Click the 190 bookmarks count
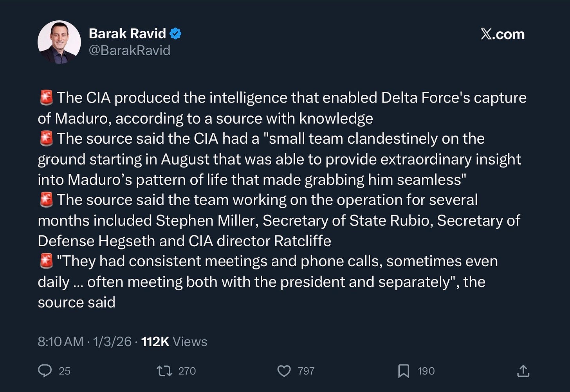570x392 pixels. coord(426,371)
